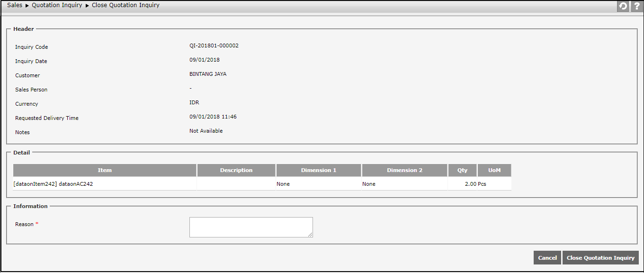Click delivery time 09/01/2018 11:46
Viewport: 644px width, 273px height.
tap(213, 117)
